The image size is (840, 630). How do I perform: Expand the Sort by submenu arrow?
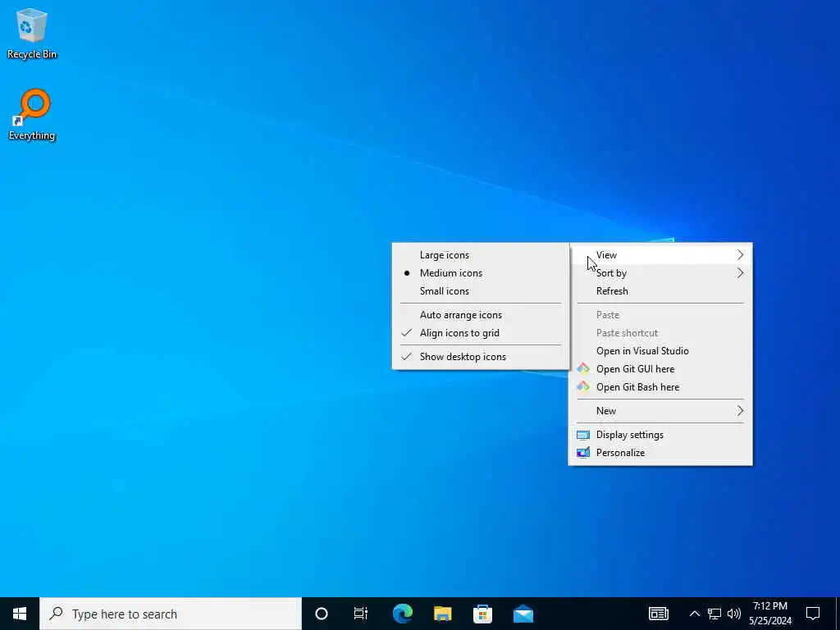point(741,273)
